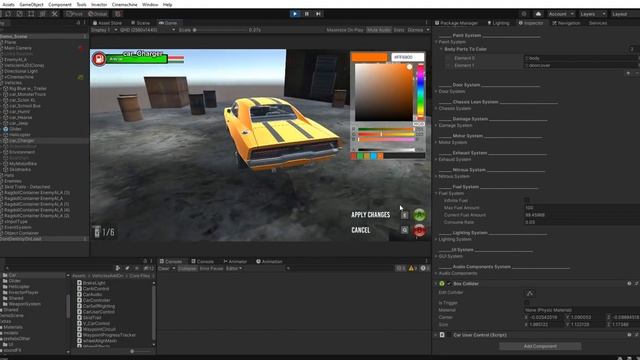Click the Box Collider component icon
Viewport: 640px width, 360px height.
tap(442, 283)
